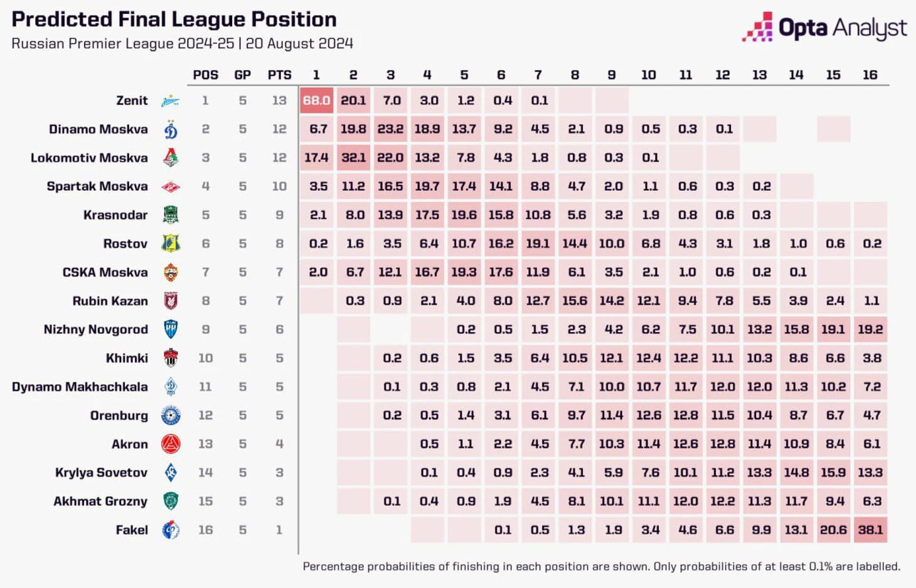916x588 pixels.
Task: Click the Spartak Moskva diamond crest
Action: coord(171,187)
